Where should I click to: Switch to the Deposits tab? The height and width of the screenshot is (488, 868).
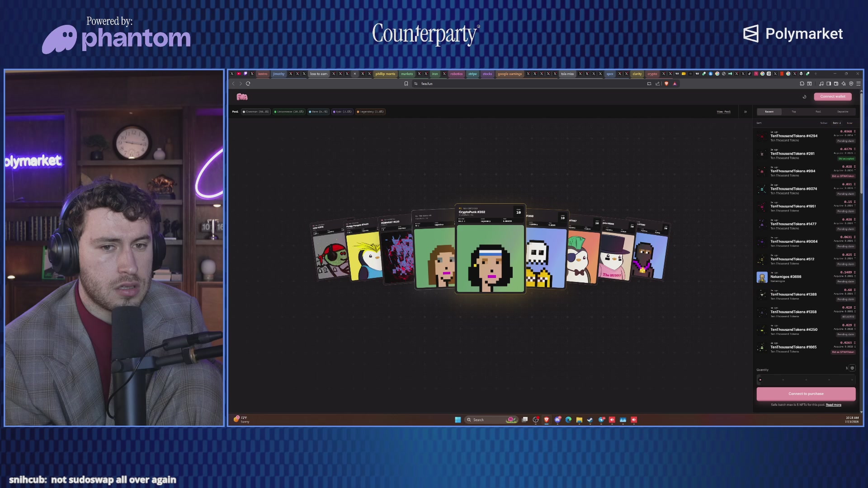click(x=843, y=112)
